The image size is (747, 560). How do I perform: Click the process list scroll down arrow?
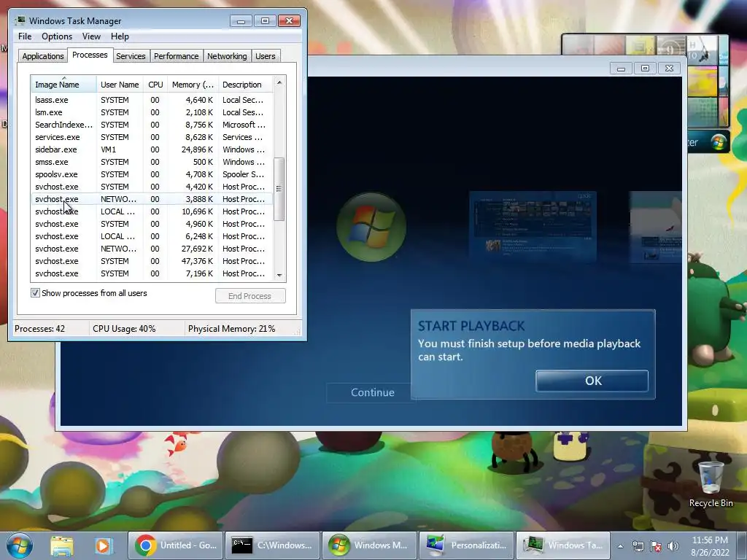tap(279, 275)
